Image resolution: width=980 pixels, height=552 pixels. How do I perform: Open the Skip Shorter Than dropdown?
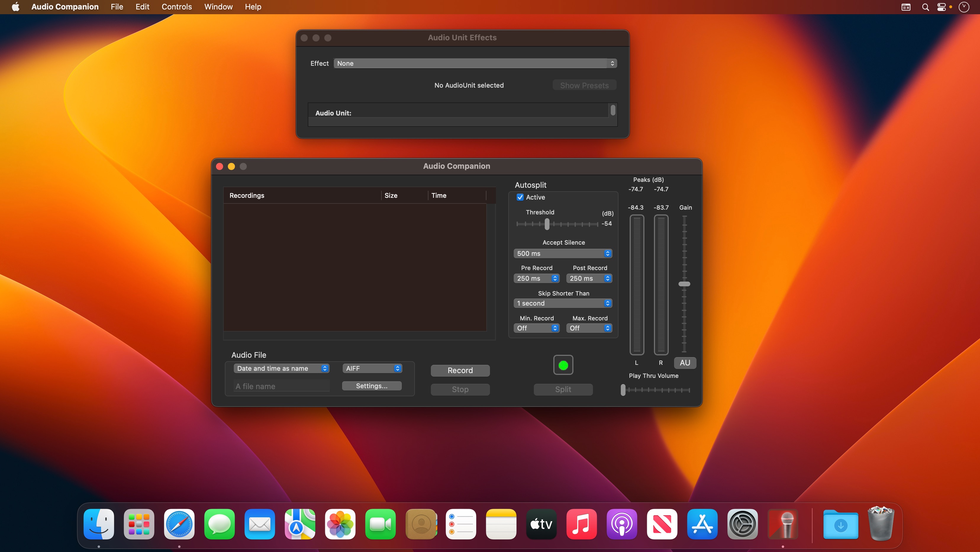pyautogui.click(x=563, y=304)
